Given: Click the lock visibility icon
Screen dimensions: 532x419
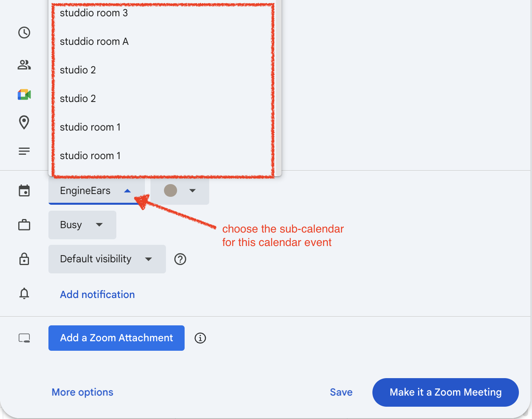Looking at the screenshot, I should 24,259.
